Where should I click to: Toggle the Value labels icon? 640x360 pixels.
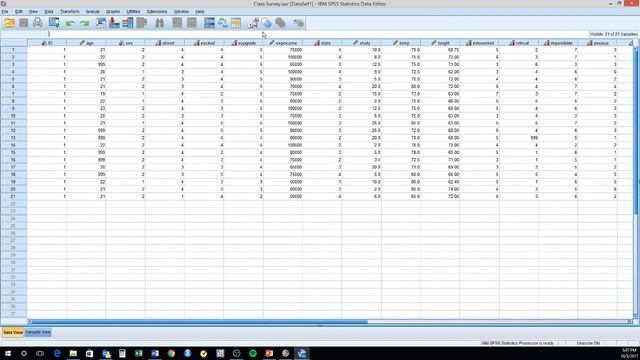pyautogui.click(x=253, y=23)
